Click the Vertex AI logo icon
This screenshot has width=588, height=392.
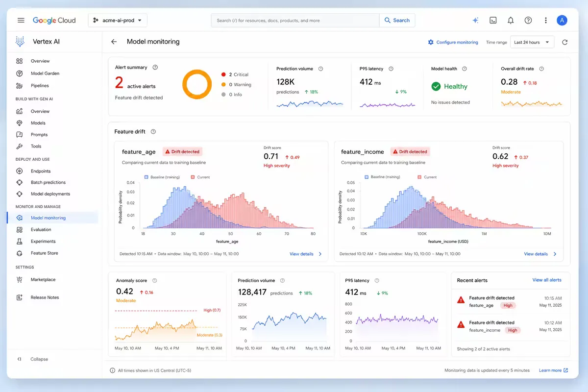(20, 42)
